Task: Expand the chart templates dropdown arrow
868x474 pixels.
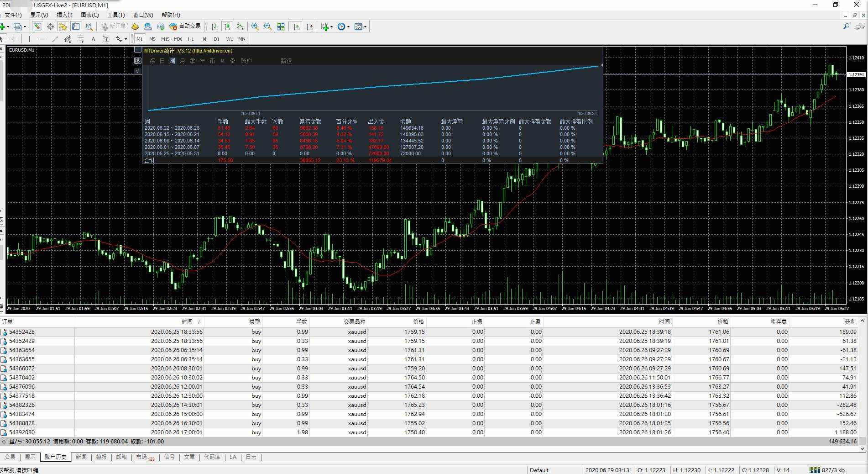Action: tap(365, 26)
